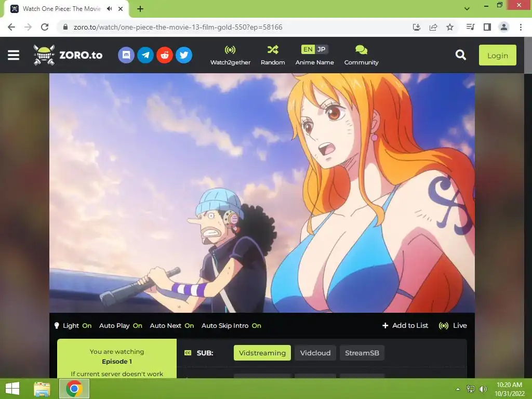Go back in browser history
The width and height of the screenshot is (532, 399).
tap(11, 27)
